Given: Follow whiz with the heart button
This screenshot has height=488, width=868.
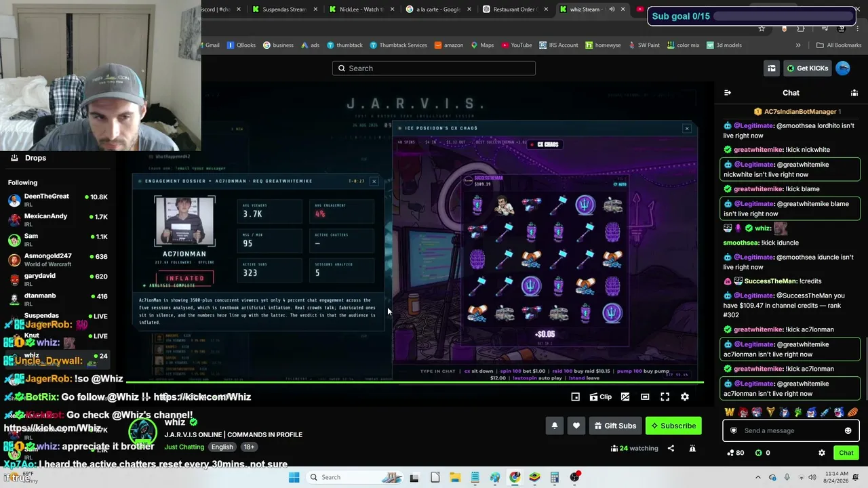Looking at the screenshot, I should (x=576, y=426).
